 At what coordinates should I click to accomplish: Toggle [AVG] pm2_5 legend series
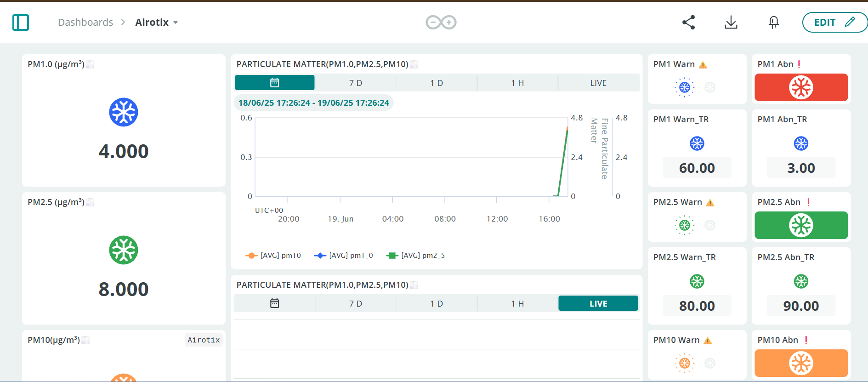tap(416, 256)
